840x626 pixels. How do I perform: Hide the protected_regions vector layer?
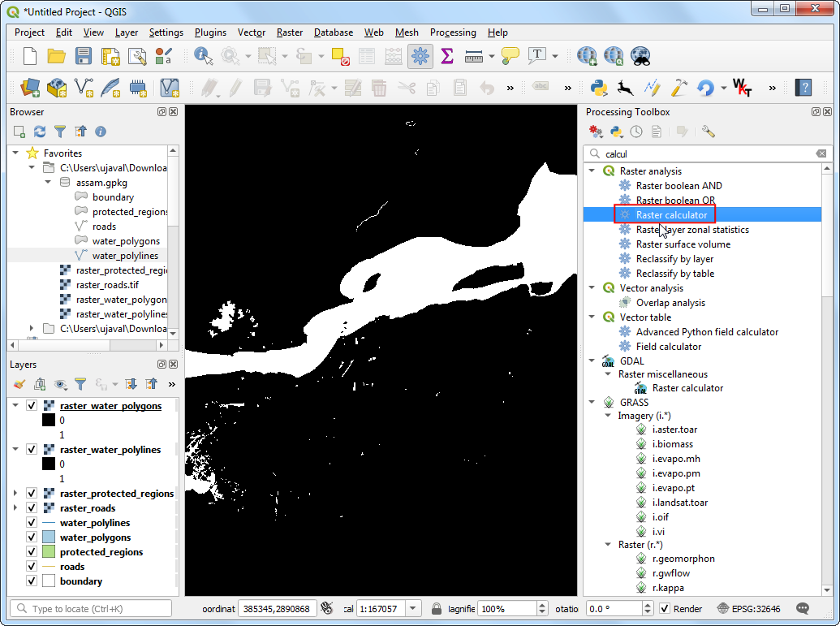tap(32, 552)
